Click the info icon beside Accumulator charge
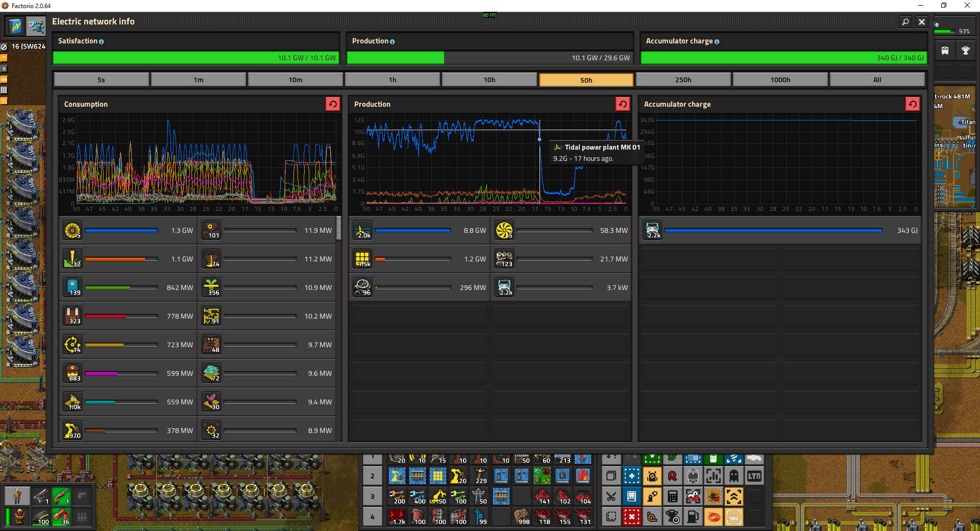 pyautogui.click(x=717, y=42)
